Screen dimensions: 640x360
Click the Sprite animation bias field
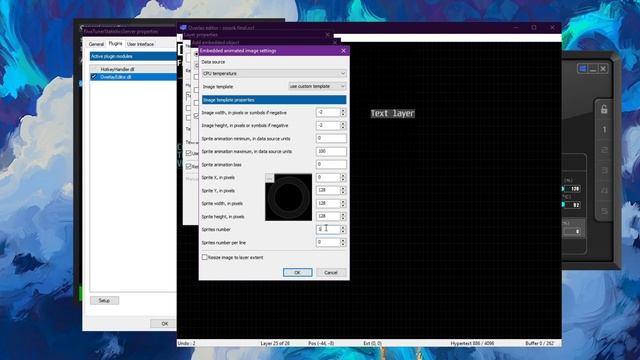pyautogui.click(x=331, y=164)
